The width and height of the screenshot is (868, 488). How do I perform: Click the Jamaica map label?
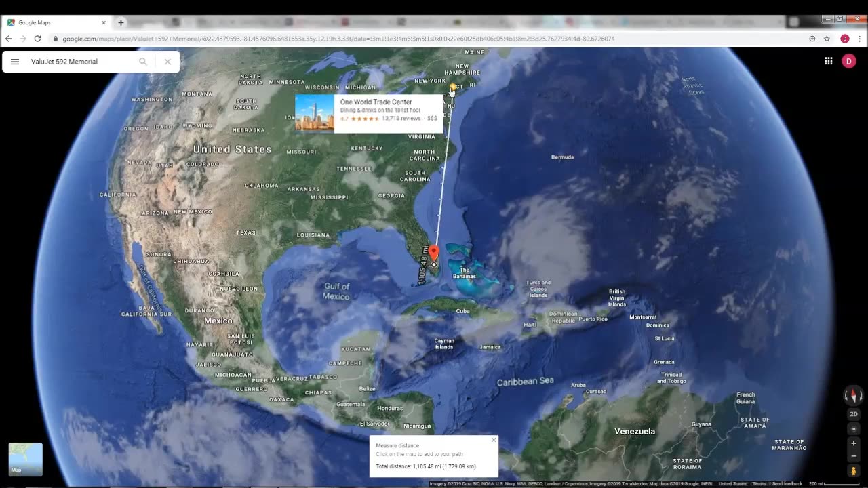tap(490, 347)
